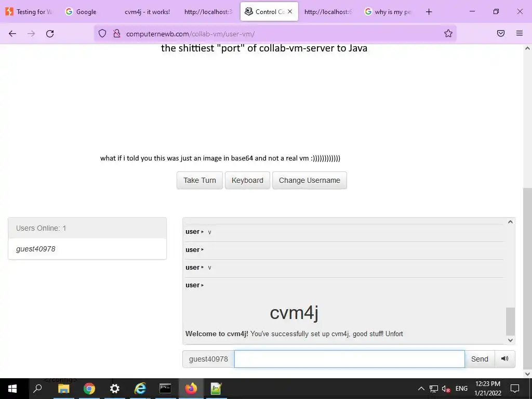Switch to the Testing for W tab
Screen dimensions: 532x399
[30, 11]
